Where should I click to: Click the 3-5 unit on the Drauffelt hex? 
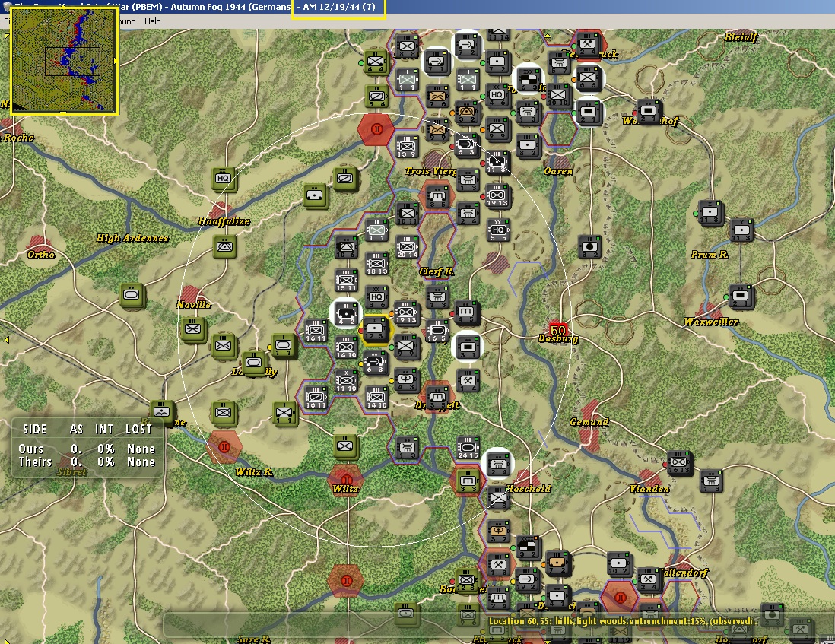click(x=437, y=397)
